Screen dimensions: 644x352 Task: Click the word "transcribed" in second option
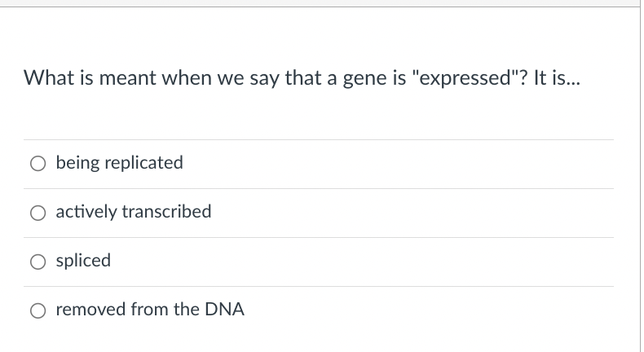167,212
